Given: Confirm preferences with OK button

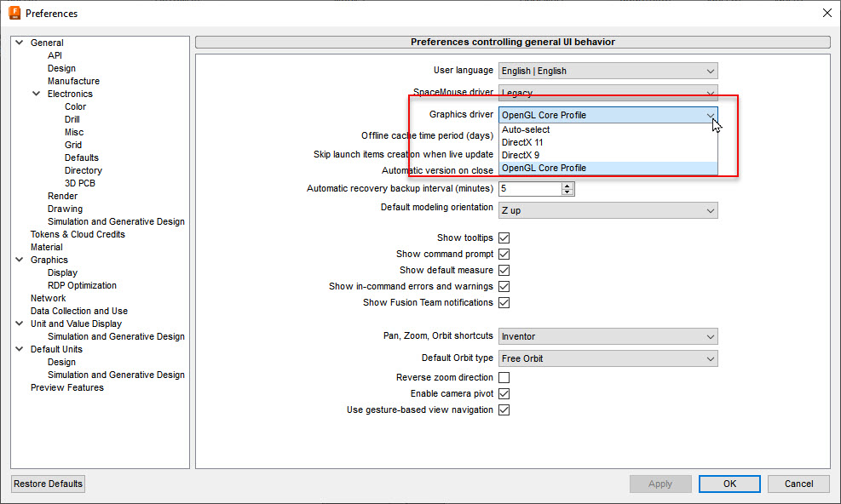Looking at the screenshot, I should 729,484.
